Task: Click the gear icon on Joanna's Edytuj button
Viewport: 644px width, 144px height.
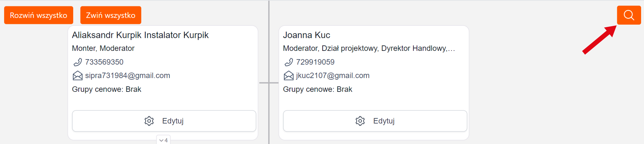Action: click(360, 121)
